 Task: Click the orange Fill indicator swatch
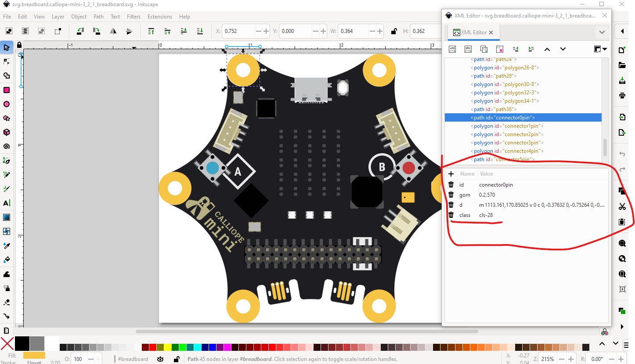[x=34, y=355]
